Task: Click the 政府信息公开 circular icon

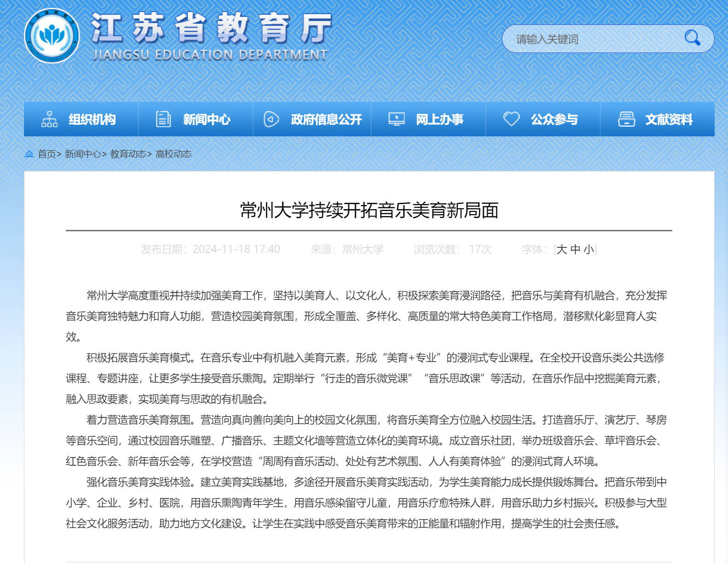Action: 271,119
